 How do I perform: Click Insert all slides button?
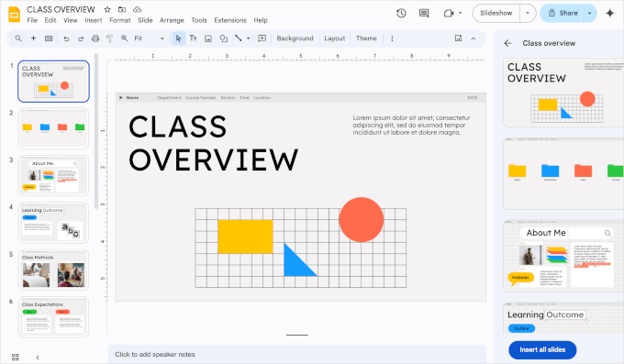542,349
